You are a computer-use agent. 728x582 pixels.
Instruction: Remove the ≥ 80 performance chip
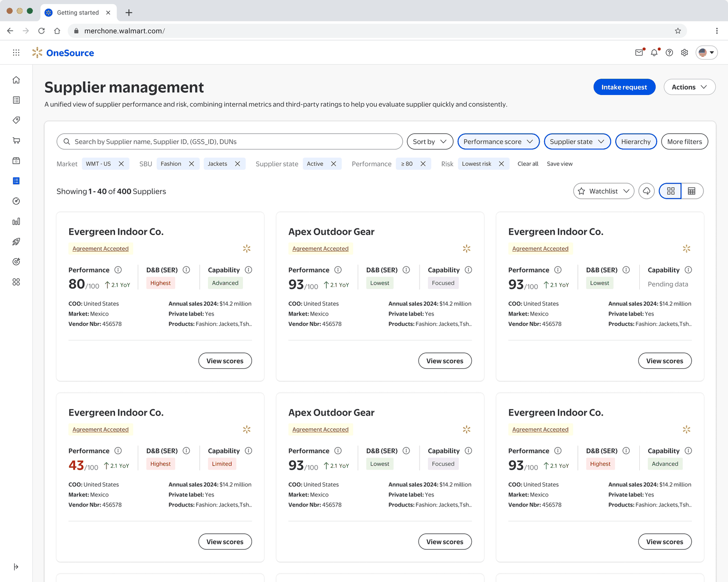(x=423, y=164)
